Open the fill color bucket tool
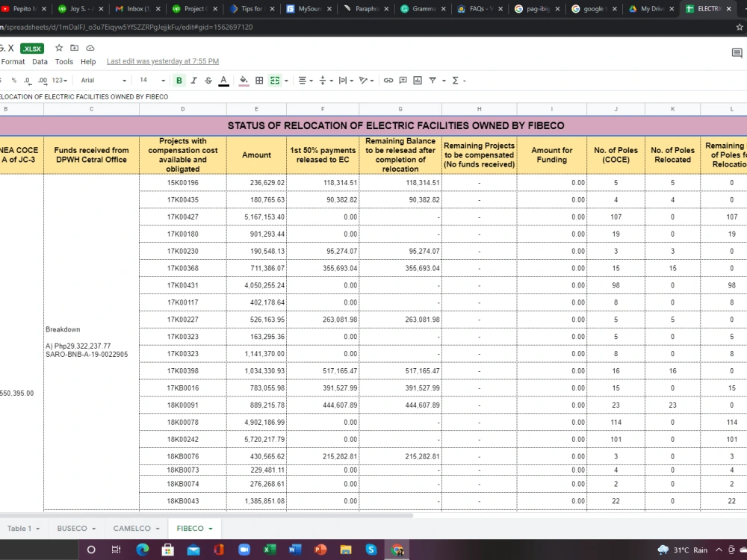The width and height of the screenshot is (747, 560). [x=244, y=81]
